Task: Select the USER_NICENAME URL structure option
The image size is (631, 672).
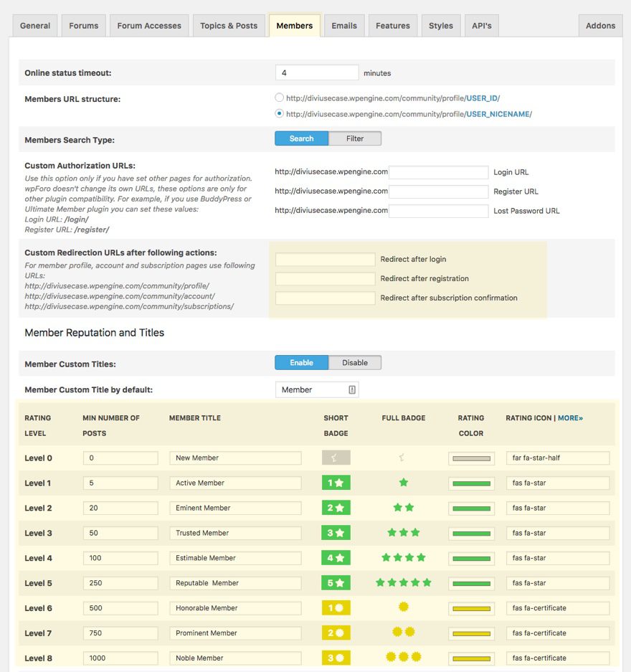Action: pos(280,113)
